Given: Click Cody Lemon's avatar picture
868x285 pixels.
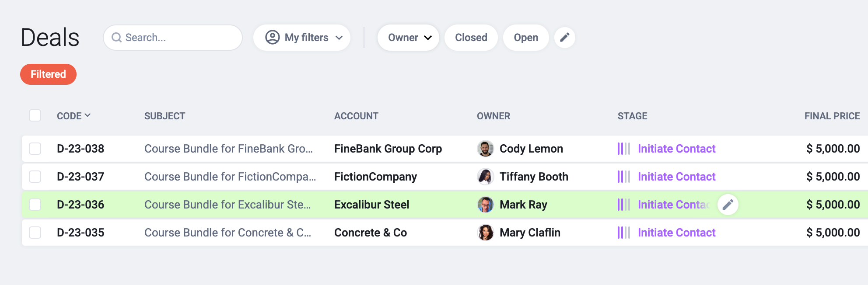Looking at the screenshot, I should 485,149.
